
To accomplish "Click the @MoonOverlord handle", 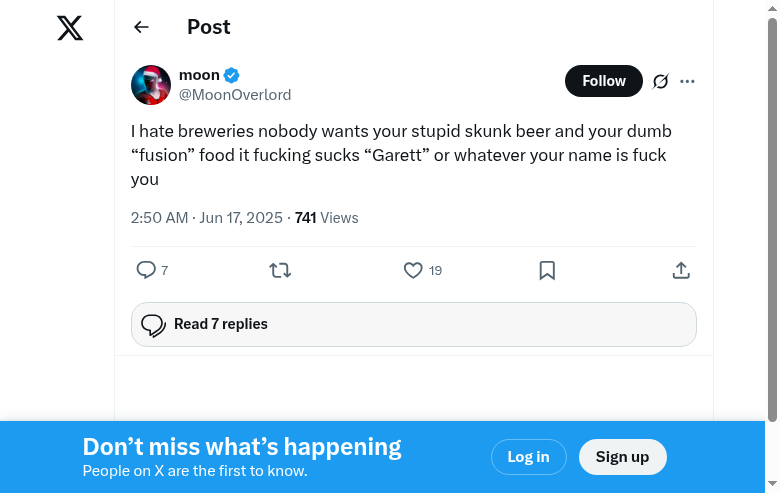I will (x=235, y=95).
